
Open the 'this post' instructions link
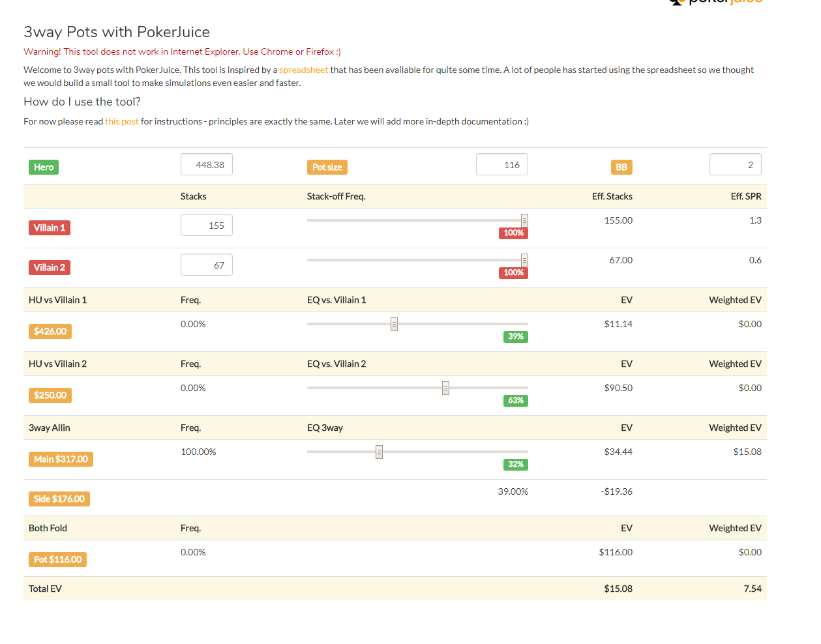pos(122,121)
